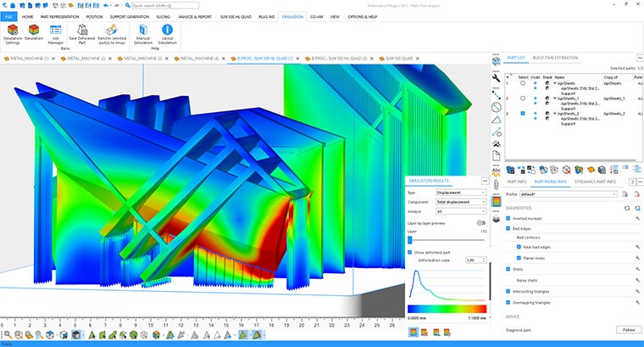Select the angle measure triangle tool
644x347 pixels.
coord(497,120)
